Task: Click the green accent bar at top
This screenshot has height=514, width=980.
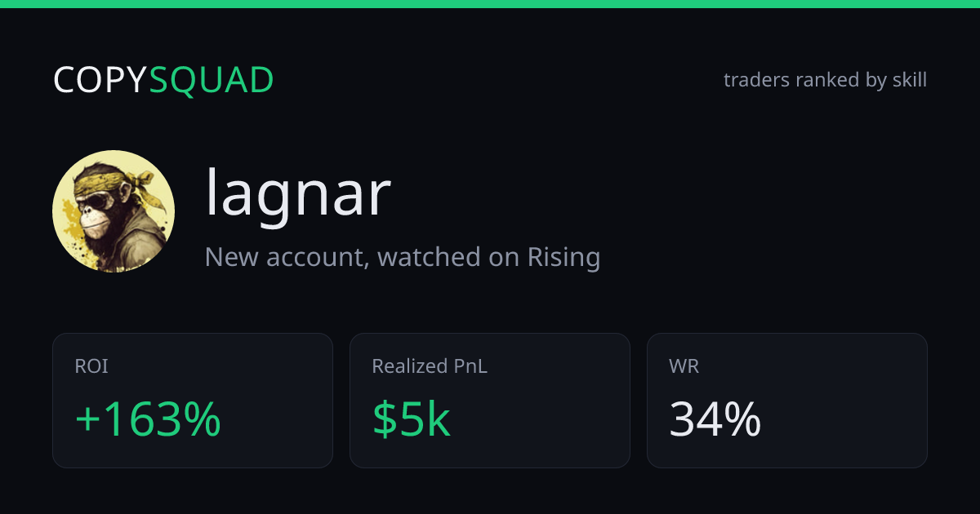Action: click(490, 4)
